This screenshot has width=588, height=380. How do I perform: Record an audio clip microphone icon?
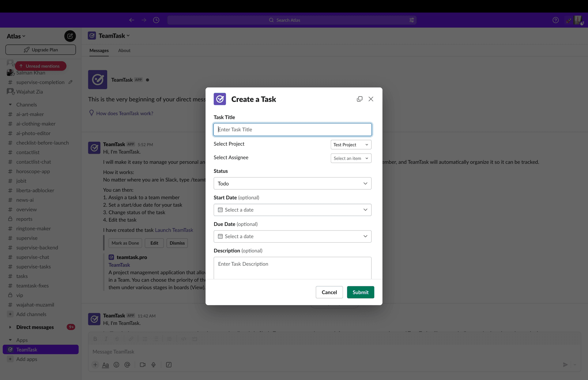(x=153, y=365)
